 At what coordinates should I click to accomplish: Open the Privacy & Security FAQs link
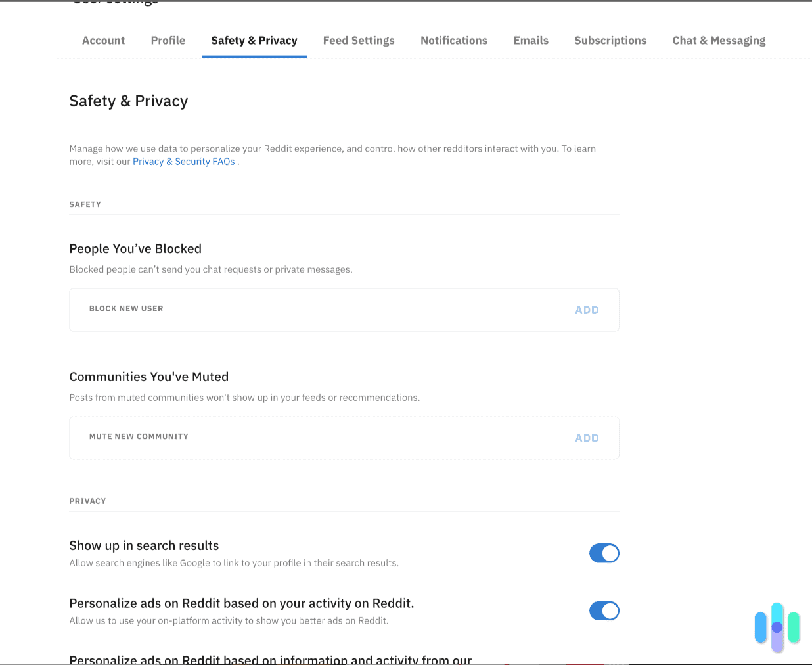point(184,161)
